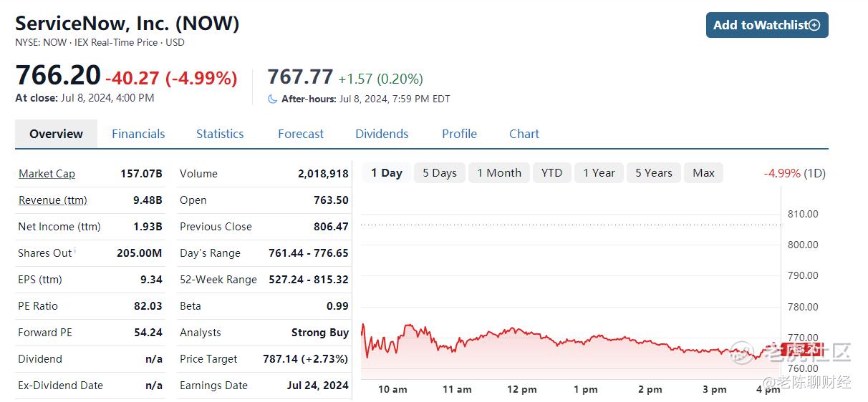
Task: Choose the 5 Years chart range
Action: tap(654, 173)
